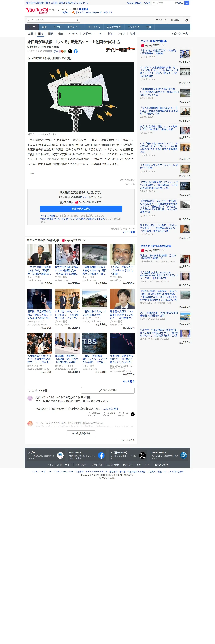
Task: Open X (旧Twitter) icon in footer
Action: coord(142,455)
